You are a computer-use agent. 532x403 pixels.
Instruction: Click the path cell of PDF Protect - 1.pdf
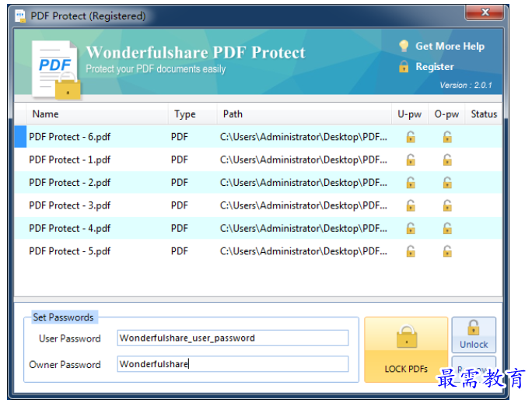(x=303, y=160)
